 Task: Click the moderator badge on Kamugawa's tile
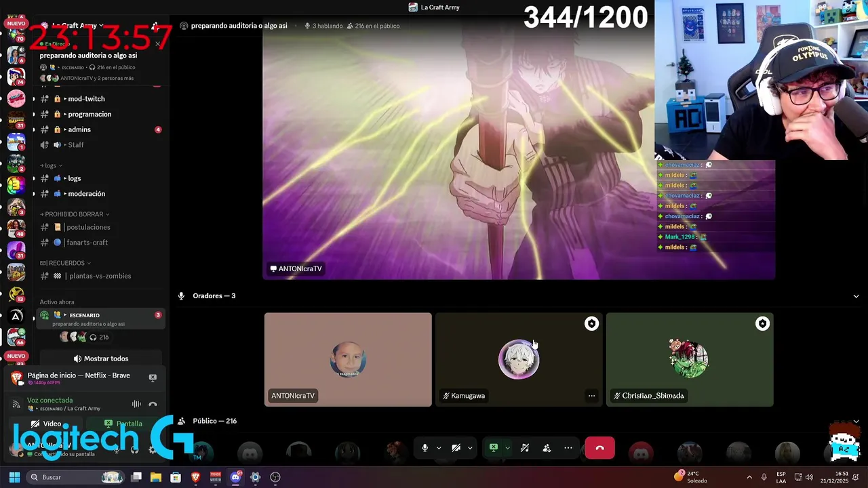[591, 324]
